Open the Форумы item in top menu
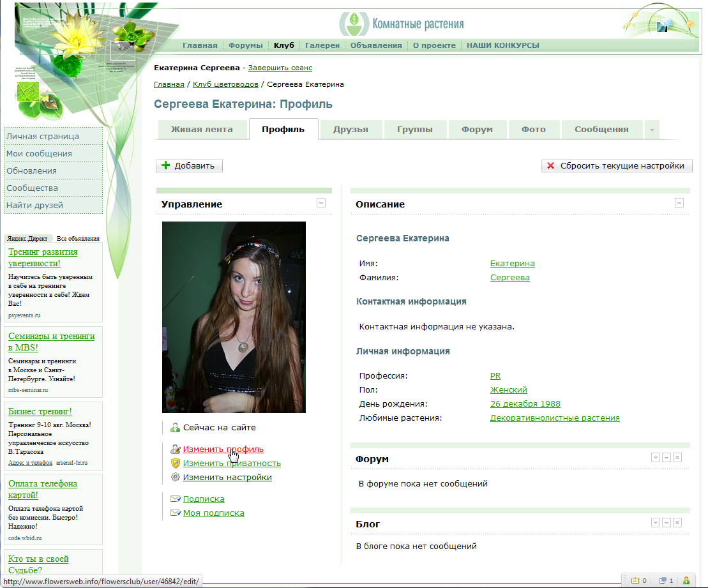 point(246,45)
